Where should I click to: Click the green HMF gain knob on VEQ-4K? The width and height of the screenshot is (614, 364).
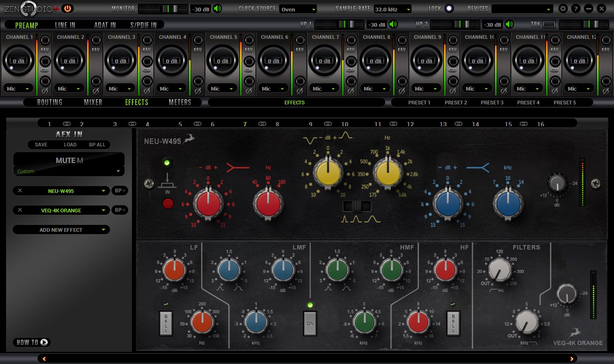pyautogui.click(x=391, y=270)
